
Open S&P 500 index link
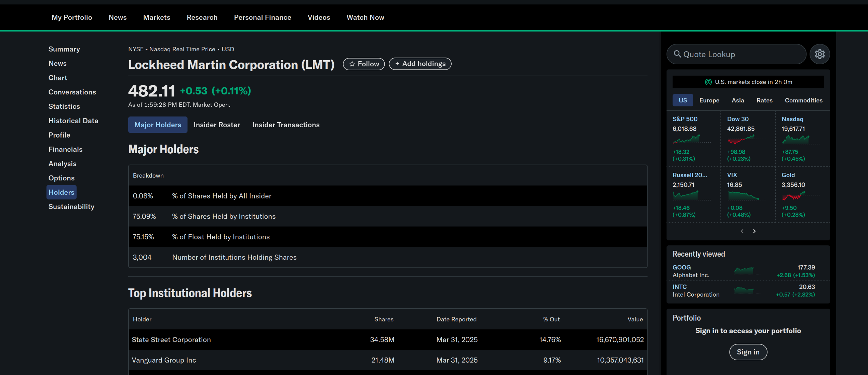click(685, 119)
